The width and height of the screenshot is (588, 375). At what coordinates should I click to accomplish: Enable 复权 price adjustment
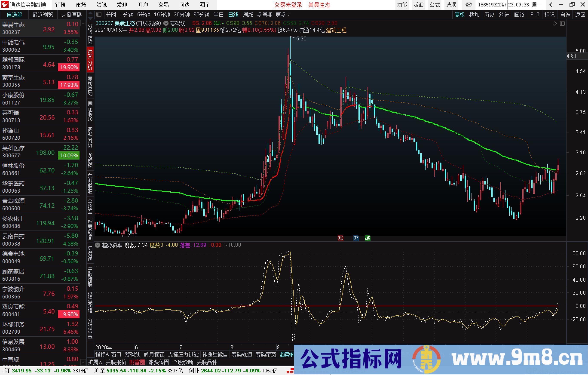coord(459,15)
